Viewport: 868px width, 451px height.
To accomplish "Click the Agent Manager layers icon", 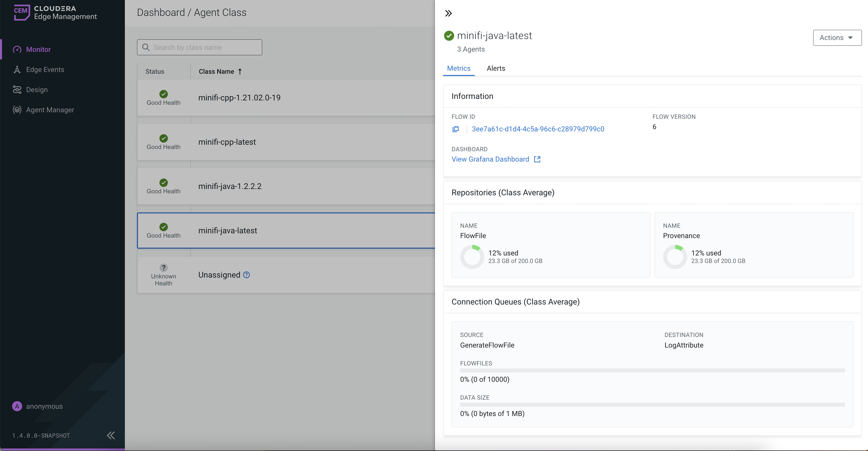I will tap(17, 110).
